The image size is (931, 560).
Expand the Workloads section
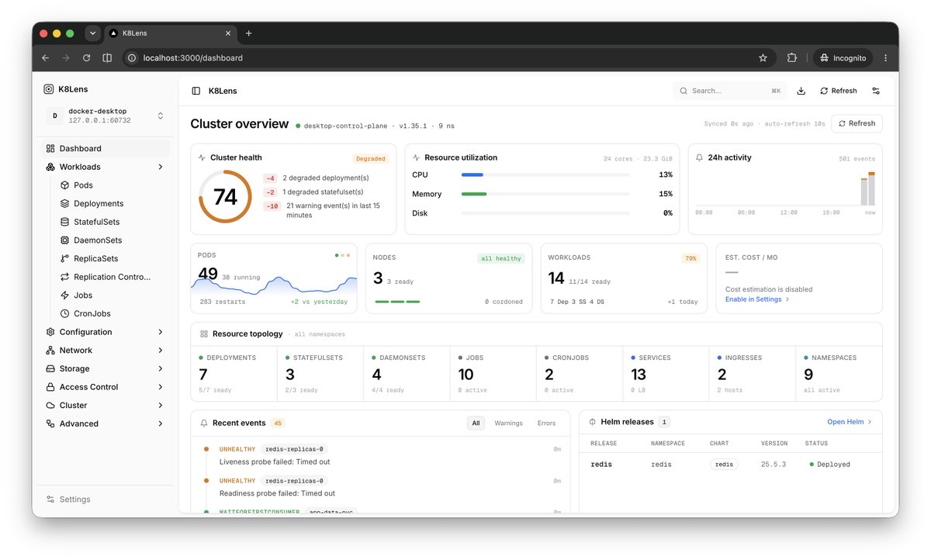click(x=105, y=167)
